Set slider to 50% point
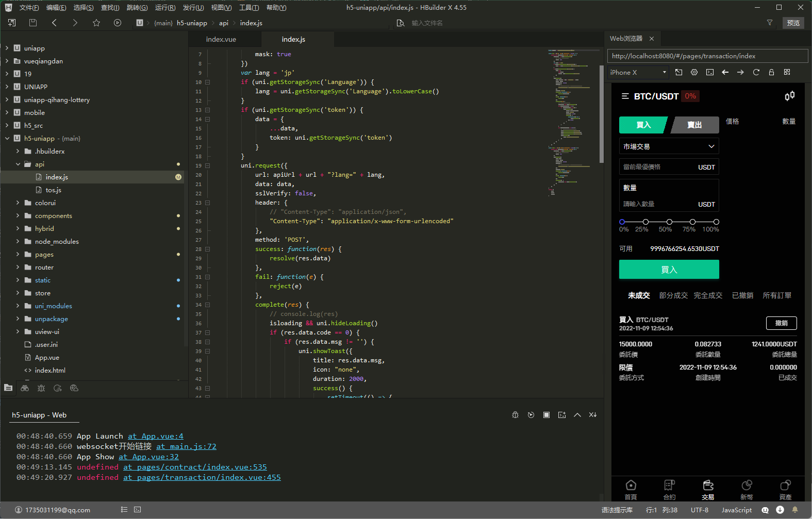The height and width of the screenshot is (519, 812). [669, 222]
